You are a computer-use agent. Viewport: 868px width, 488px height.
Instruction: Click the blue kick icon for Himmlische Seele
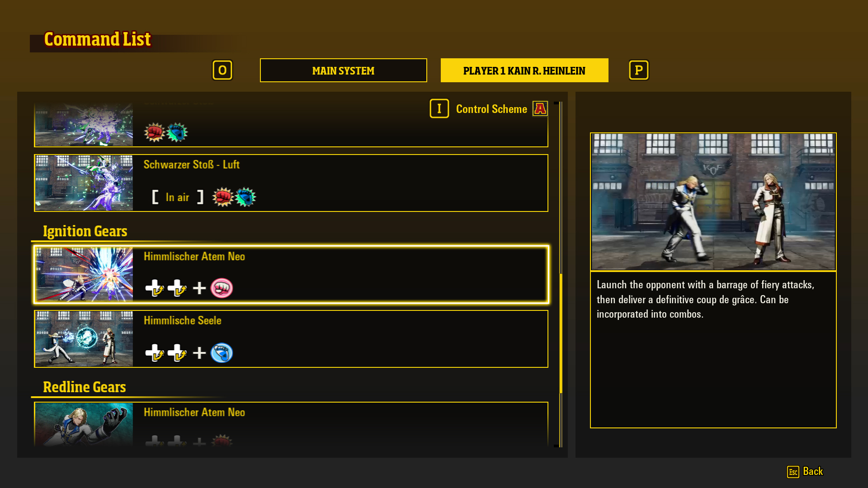(x=222, y=353)
